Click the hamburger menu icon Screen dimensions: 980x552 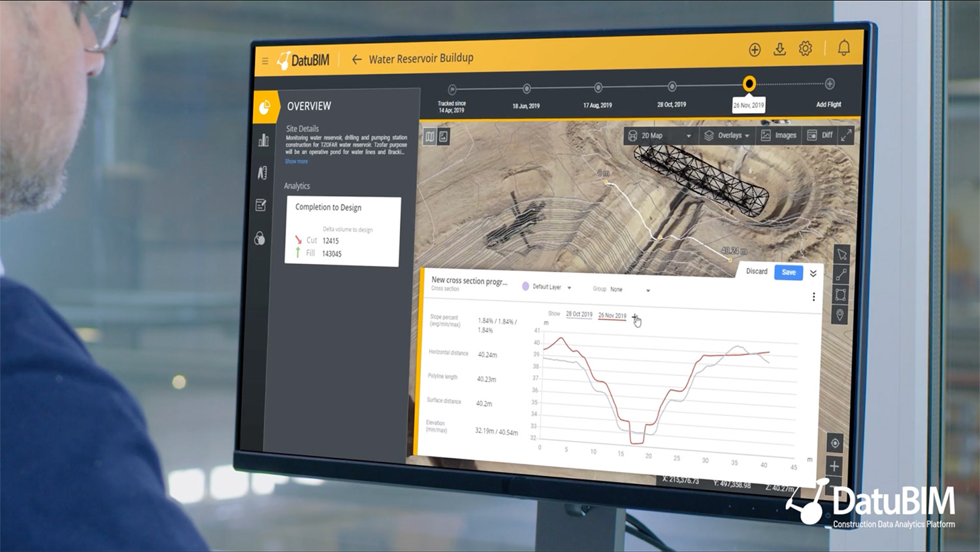[x=265, y=61]
